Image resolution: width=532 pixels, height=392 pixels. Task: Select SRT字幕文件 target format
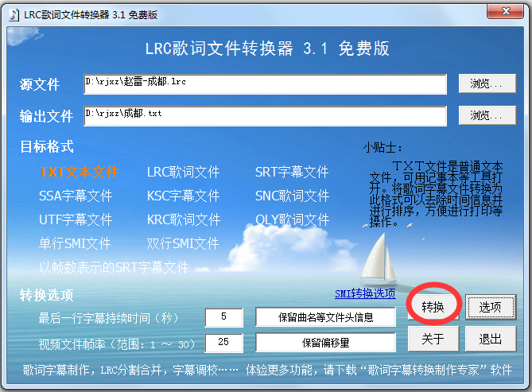(292, 172)
